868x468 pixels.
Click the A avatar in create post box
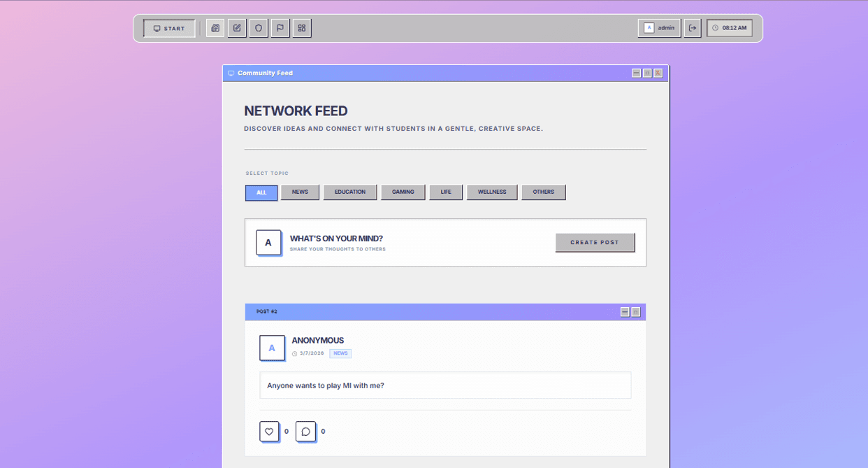pos(268,243)
